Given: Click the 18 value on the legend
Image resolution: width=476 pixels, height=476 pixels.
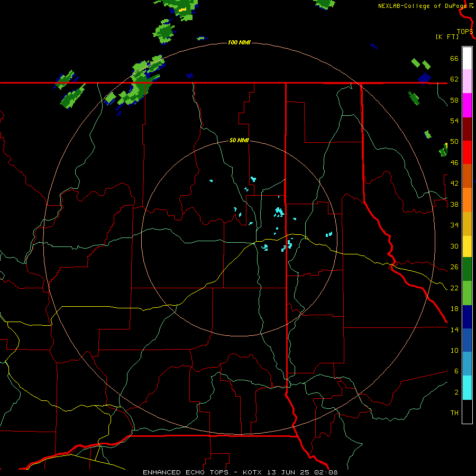Looking at the screenshot, I should (454, 309).
